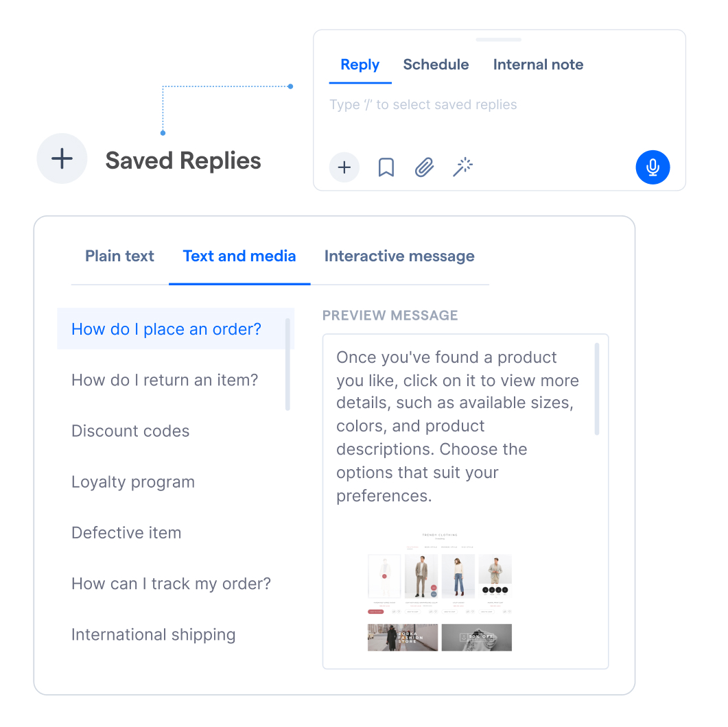This screenshot has width=728, height=727.
Task: Click the magic wand AI icon
Action: (x=463, y=167)
